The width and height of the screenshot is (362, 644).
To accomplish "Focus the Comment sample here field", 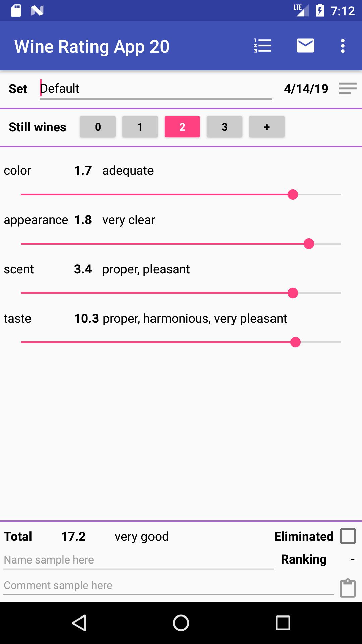I will (169, 586).
